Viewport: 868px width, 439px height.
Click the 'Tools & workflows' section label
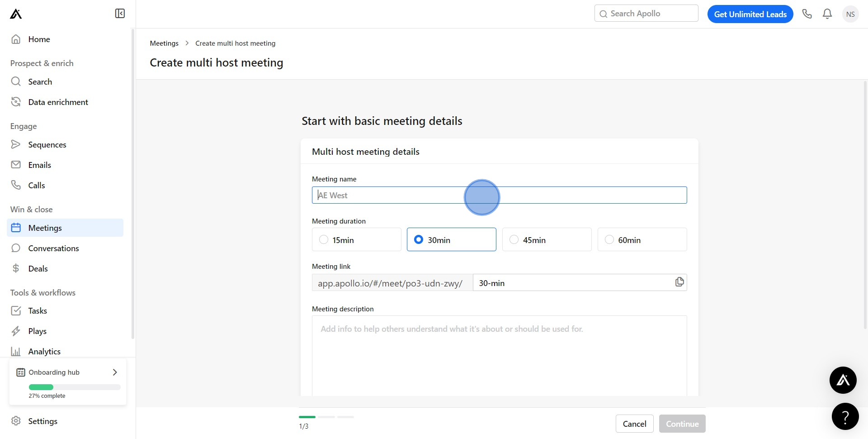click(x=43, y=292)
